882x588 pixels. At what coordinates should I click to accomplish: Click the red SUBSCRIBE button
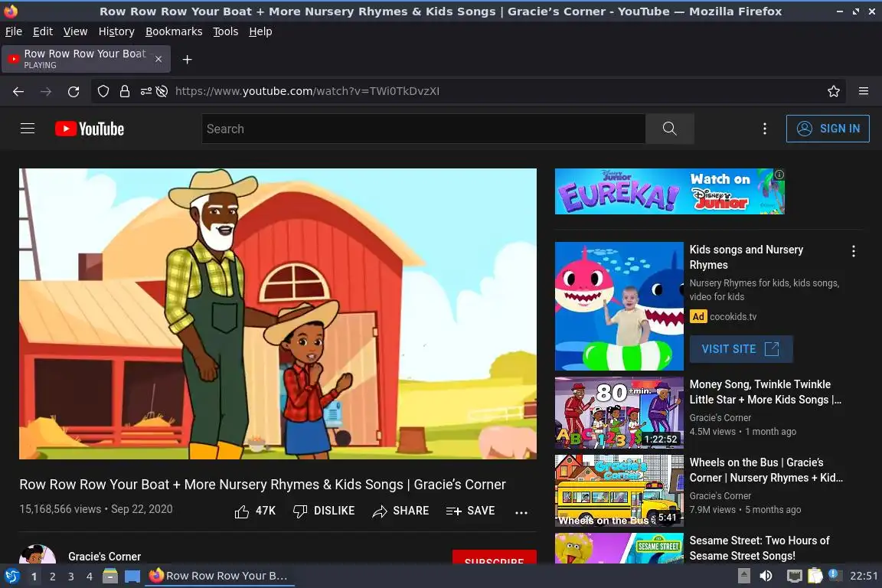click(x=494, y=557)
